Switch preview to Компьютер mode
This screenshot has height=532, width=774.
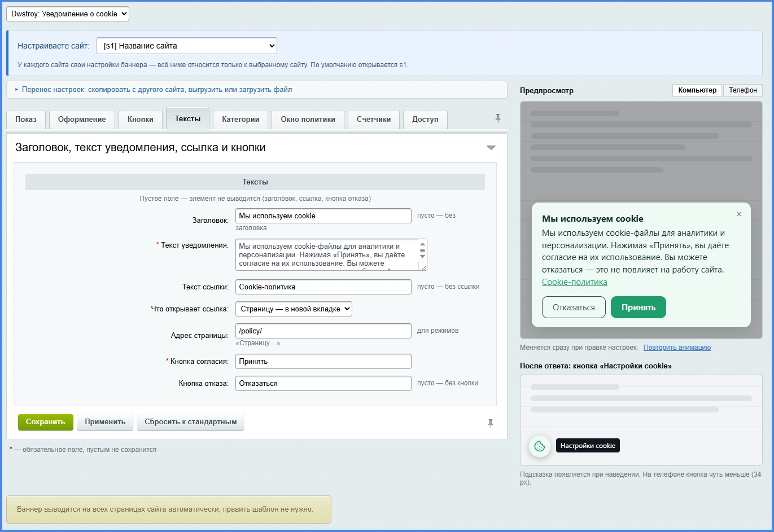click(697, 90)
